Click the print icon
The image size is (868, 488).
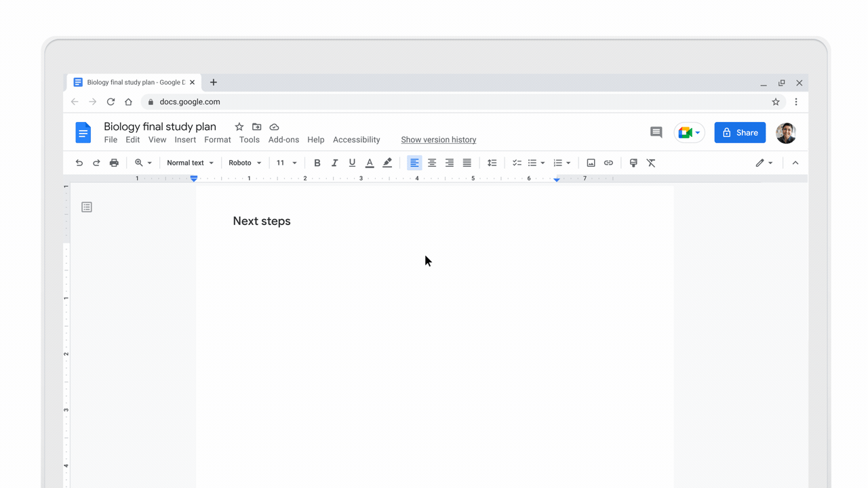[114, 163]
